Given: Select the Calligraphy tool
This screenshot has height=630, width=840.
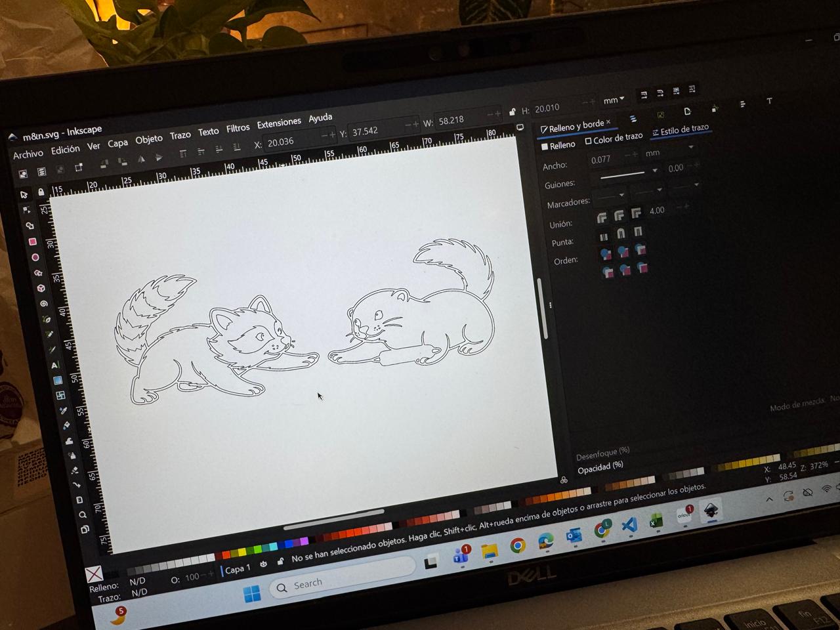Looking at the screenshot, I should click(52, 350).
